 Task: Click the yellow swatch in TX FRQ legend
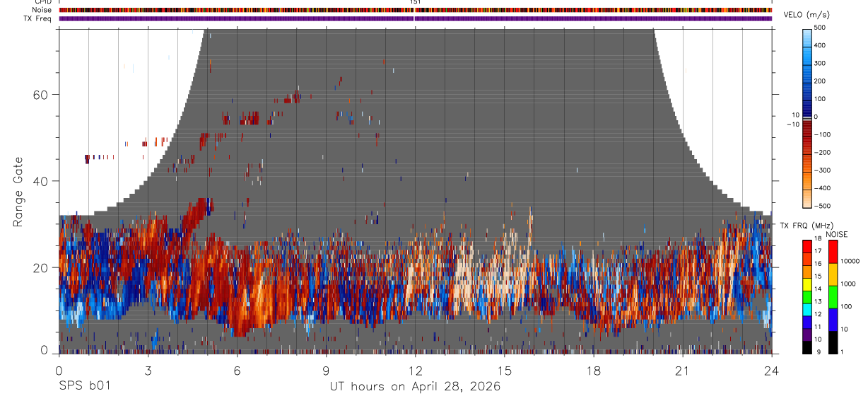pyautogui.click(x=808, y=284)
